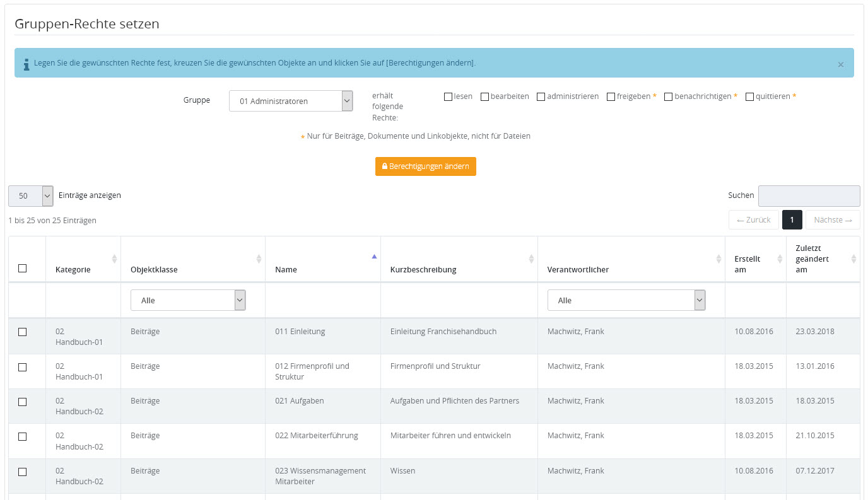Click the sort arrow on Name column
This screenshot has width=868, height=500.
(x=374, y=257)
